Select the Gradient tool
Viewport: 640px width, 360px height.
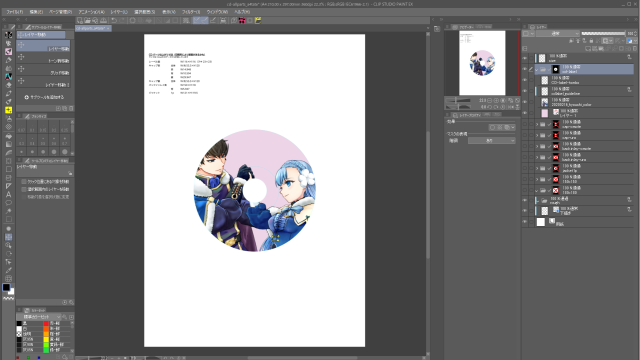click(8, 144)
